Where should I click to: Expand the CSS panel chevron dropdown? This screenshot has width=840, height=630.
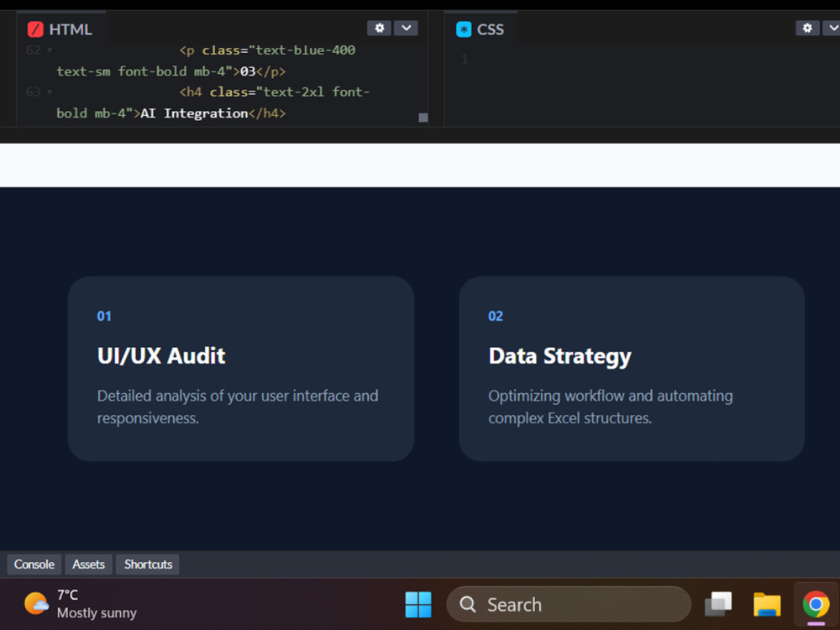(x=833, y=29)
